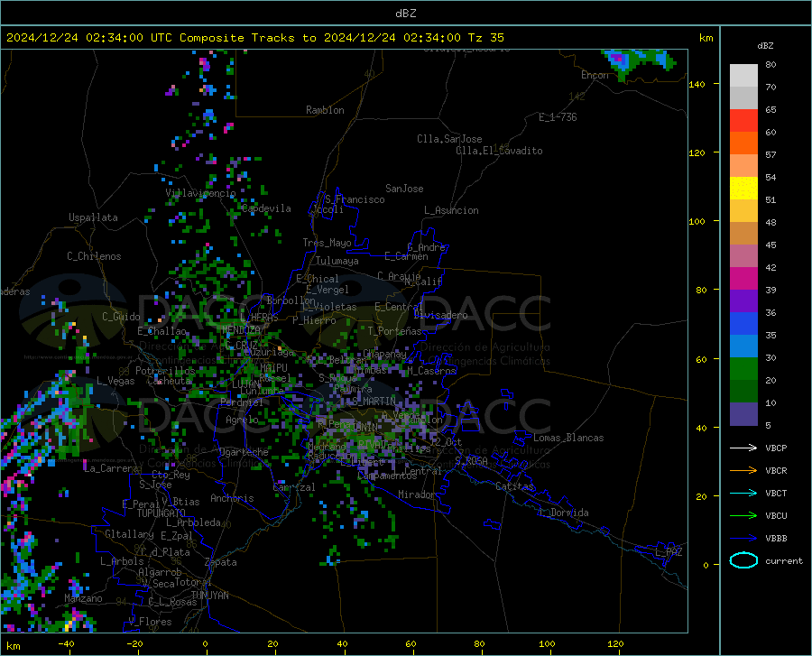Click the Manzano place label
Screen dimensions: 812x656
coord(83,598)
